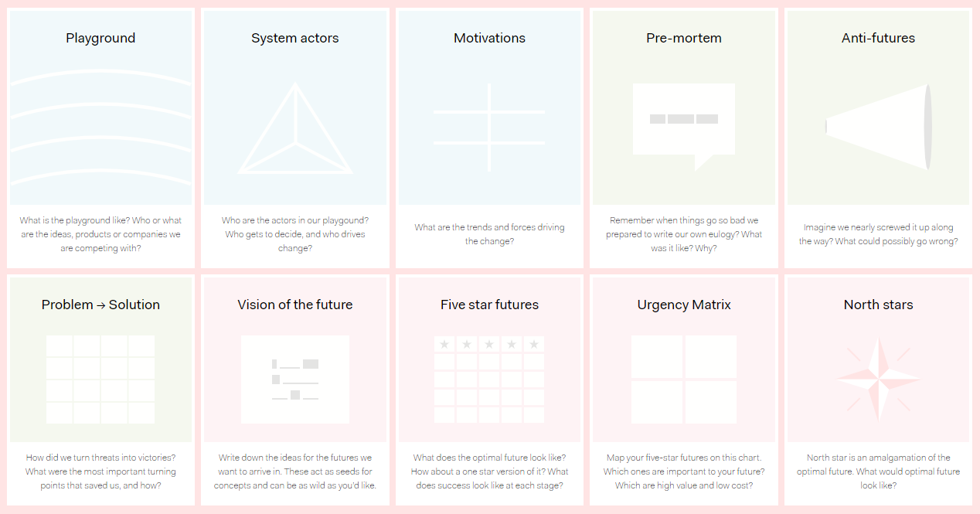
Task: Open the Playground card by its title
Action: (100, 37)
